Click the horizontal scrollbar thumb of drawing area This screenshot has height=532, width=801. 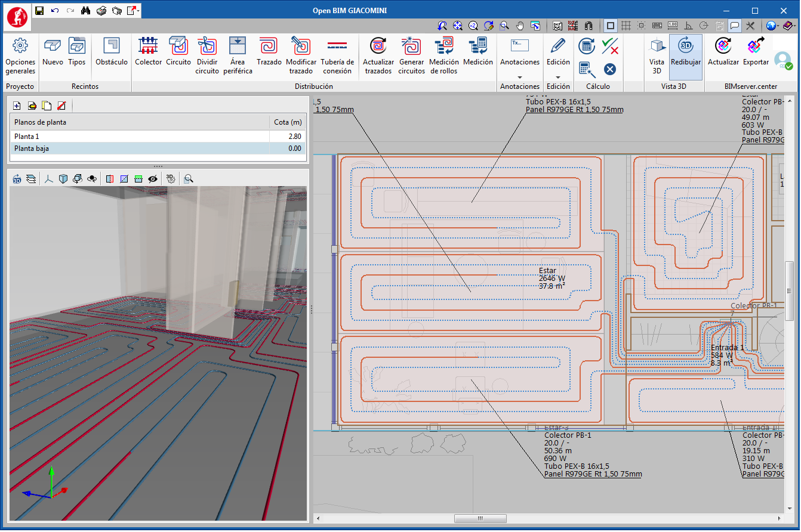pyautogui.click(x=480, y=519)
